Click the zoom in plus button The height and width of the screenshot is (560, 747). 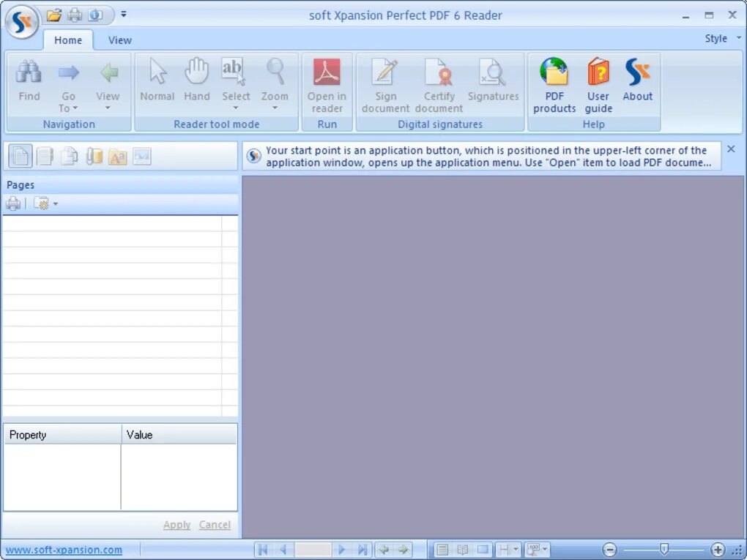click(x=718, y=550)
